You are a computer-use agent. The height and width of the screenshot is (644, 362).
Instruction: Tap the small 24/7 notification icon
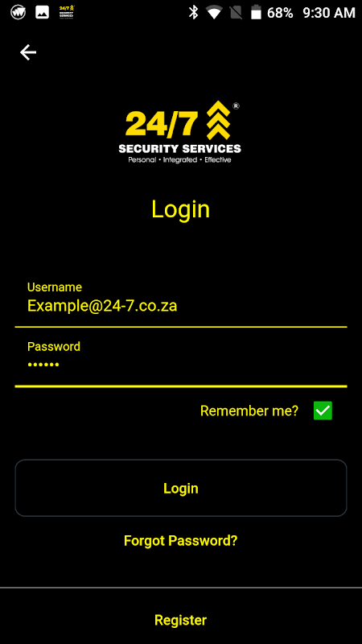click(67, 12)
